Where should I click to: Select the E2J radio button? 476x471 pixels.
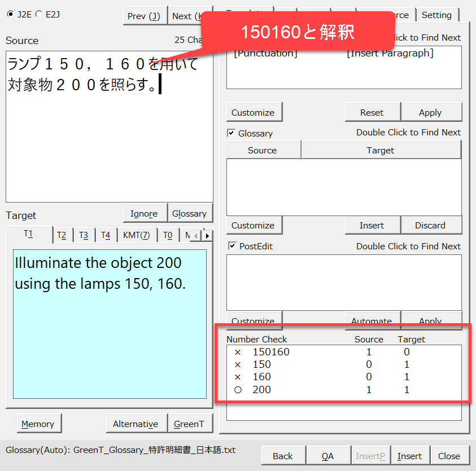[38, 15]
